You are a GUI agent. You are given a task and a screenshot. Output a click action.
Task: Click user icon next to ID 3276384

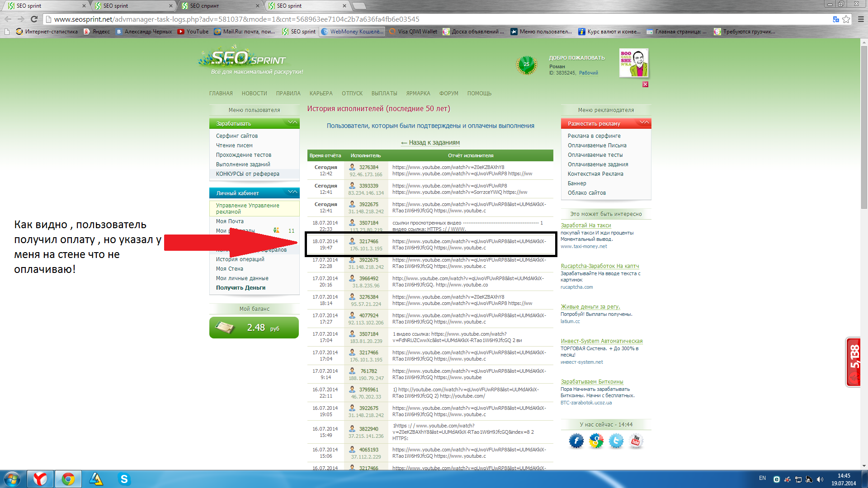(x=352, y=167)
